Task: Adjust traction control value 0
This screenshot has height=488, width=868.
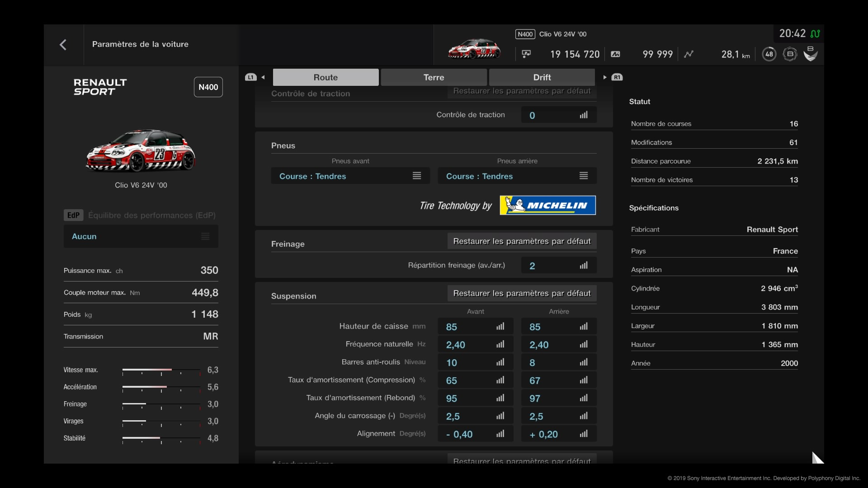Action: pyautogui.click(x=559, y=115)
